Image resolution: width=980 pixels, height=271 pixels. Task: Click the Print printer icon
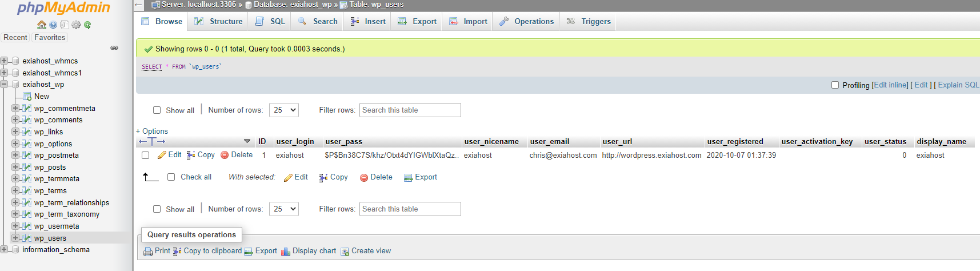click(148, 251)
